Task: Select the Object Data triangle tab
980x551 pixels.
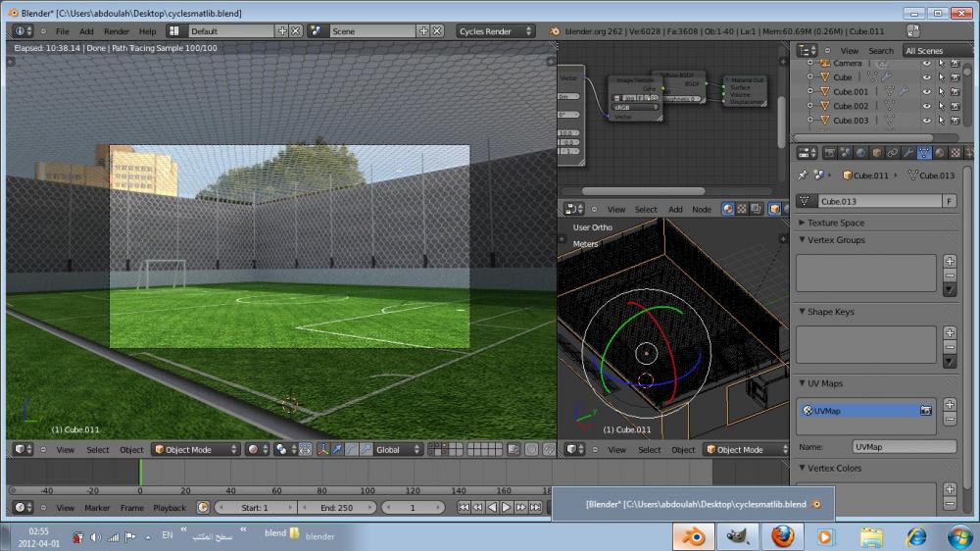Action: (x=924, y=153)
